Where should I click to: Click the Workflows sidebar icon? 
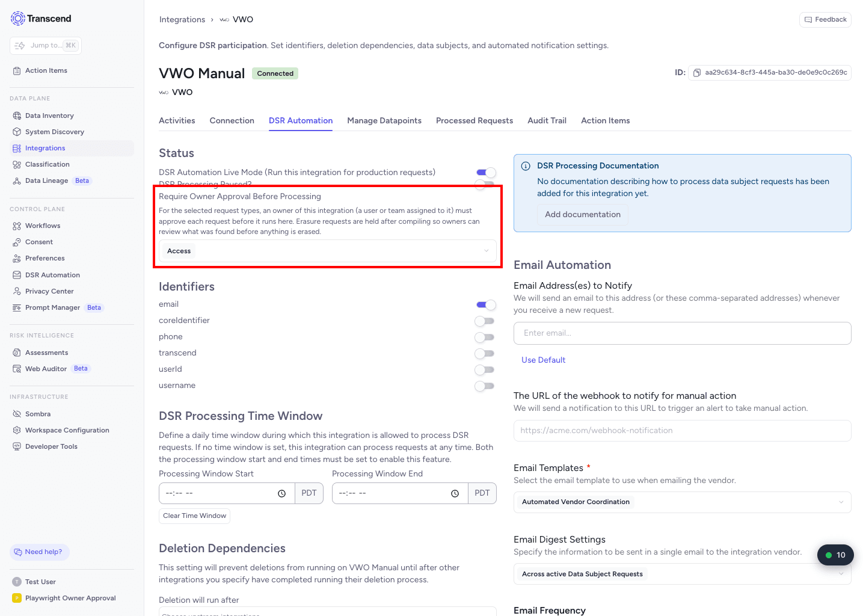[x=17, y=226]
